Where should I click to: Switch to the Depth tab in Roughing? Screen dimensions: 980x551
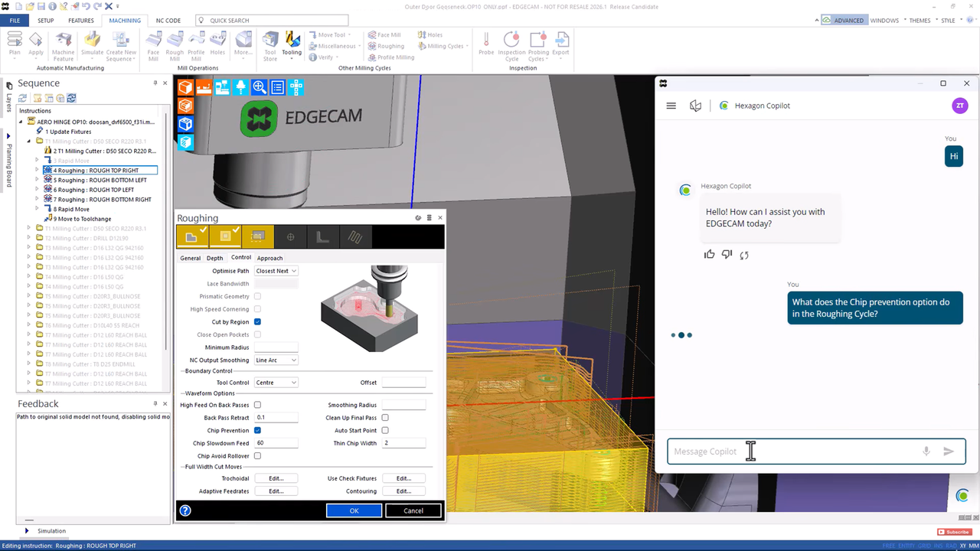coord(215,258)
